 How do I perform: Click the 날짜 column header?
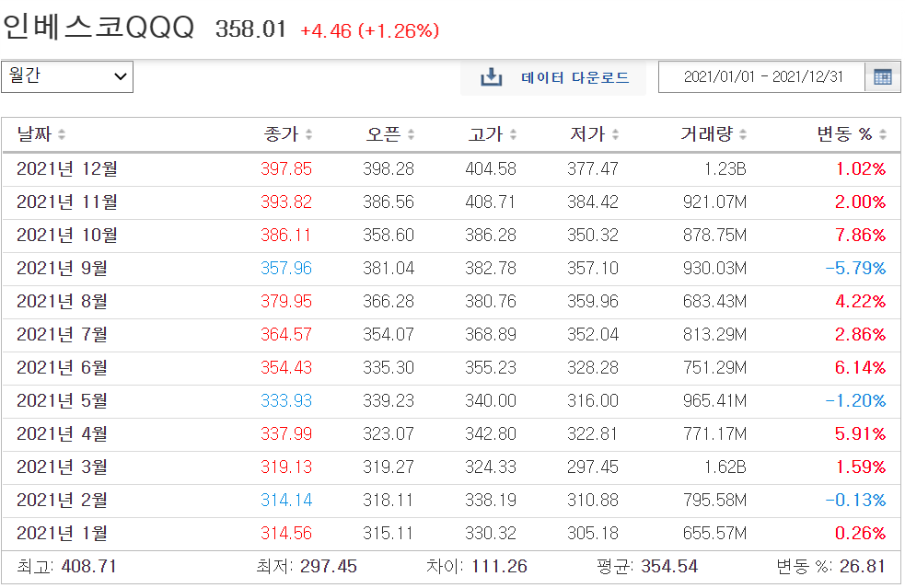[35, 134]
